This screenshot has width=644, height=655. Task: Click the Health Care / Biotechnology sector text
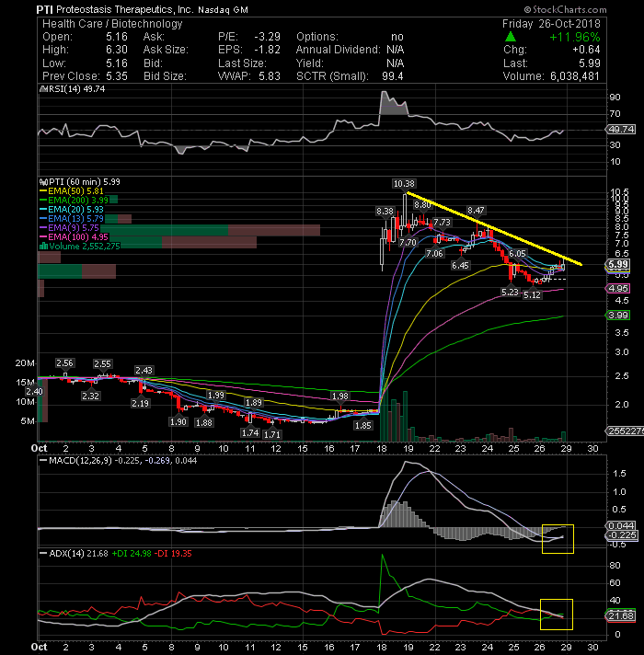point(112,24)
